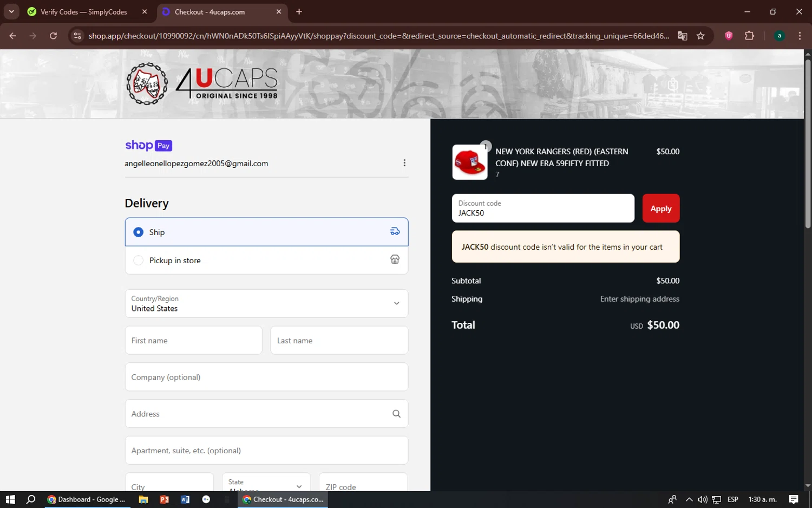Focus the Address field
Screen dimensions: 812x508
coord(266,414)
